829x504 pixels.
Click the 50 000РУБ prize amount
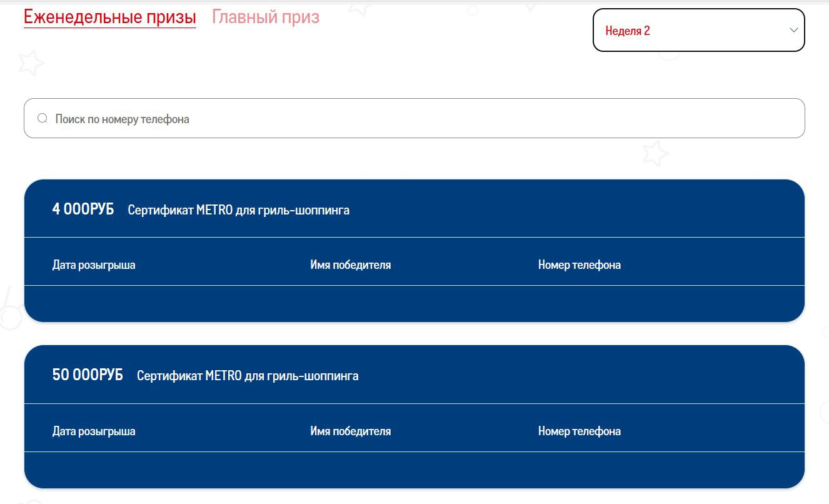[88, 375]
